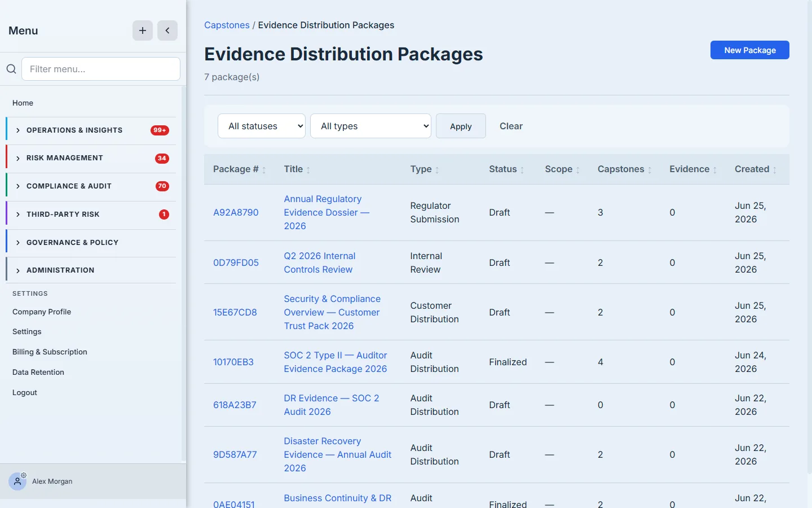Click the search magnifier icon in the sidebar
The height and width of the screenshot is (508, 812).
pyautogui.click(x=11, y=69)
